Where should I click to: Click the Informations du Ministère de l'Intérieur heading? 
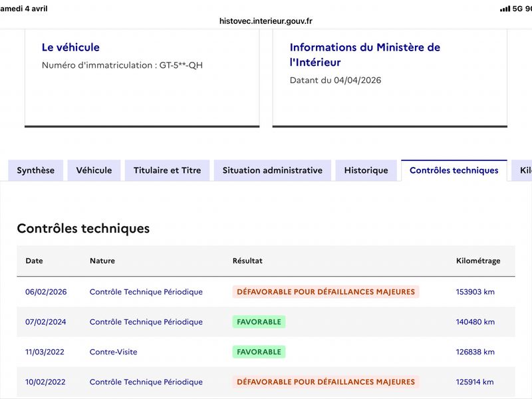click(x=365, y=55)
